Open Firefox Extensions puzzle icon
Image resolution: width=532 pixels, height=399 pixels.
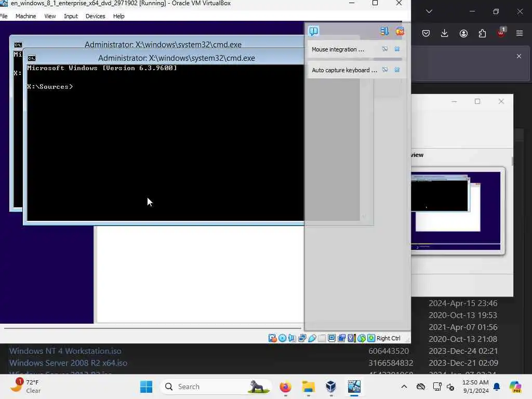click(482, 33)
